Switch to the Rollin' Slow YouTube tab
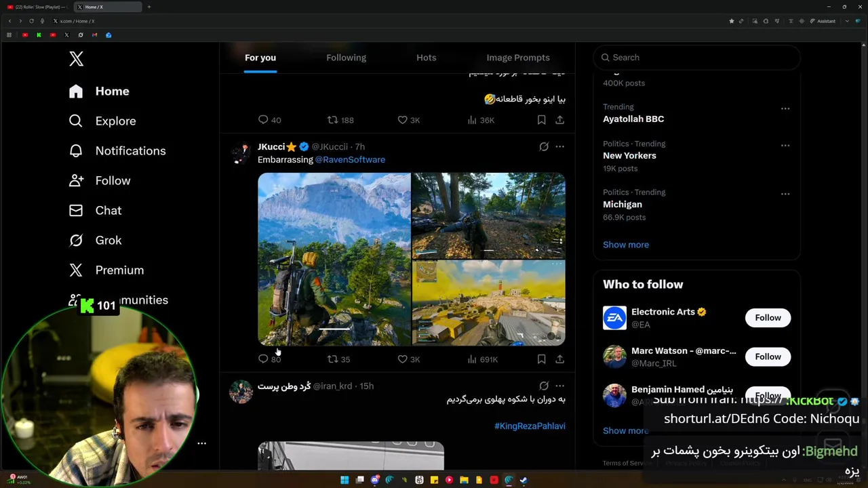868x488 pixels. 37,7
